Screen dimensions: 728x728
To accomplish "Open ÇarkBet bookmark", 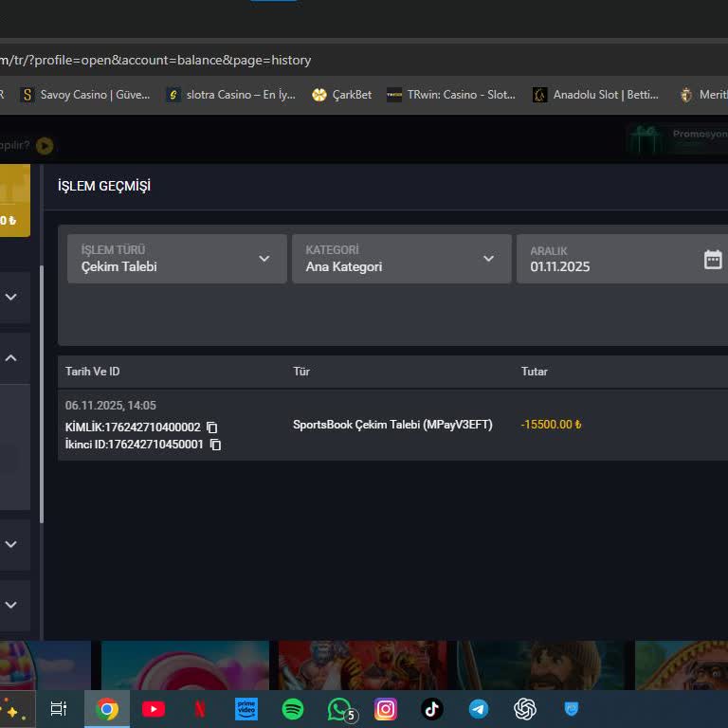I will pyautogui.click(x=341, y=95).
